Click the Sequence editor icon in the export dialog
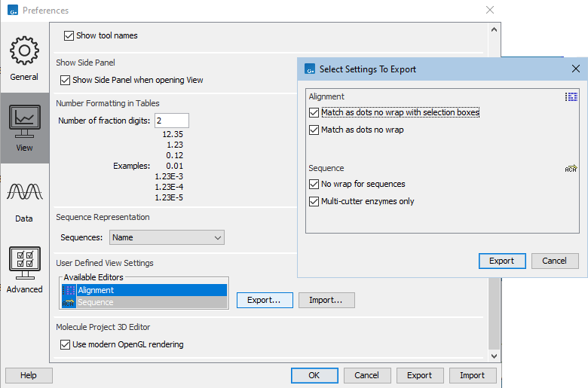588x388 pixels. (x=571, y=169)
